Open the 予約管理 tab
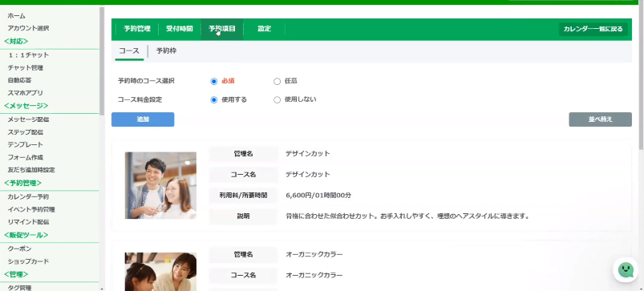This screenshot has width=644, height=291. [x=137, y=29]
